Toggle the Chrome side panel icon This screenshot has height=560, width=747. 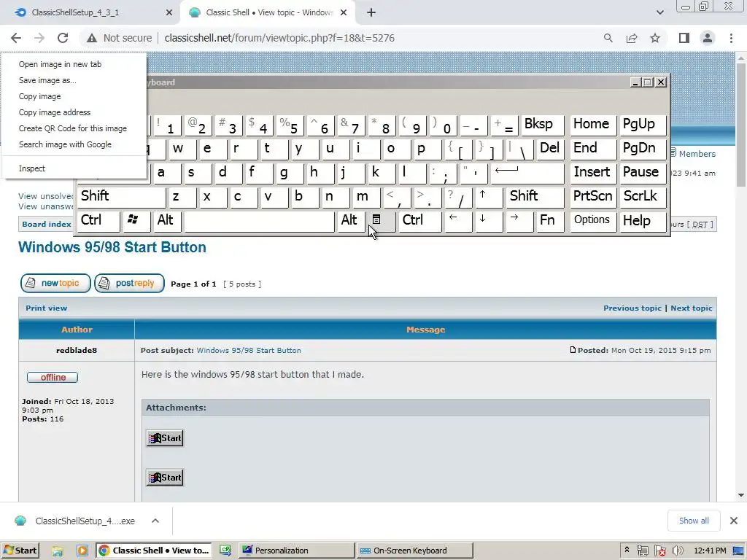point(684,38)
